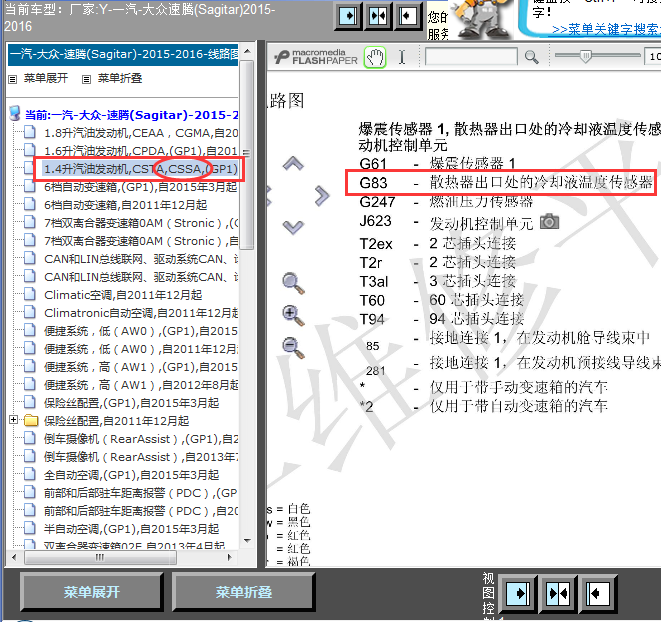
Task: Click the cartoon mascot service figure
Action: (481, 19)
